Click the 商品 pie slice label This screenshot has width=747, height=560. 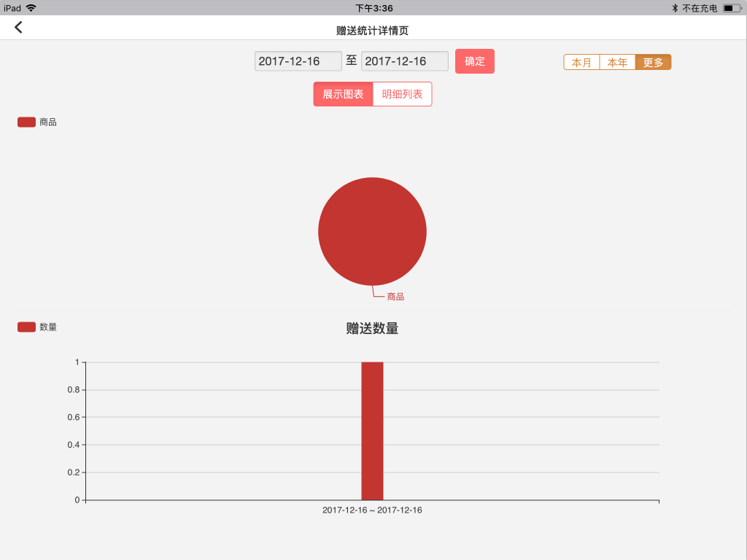(x=395, y=297)
